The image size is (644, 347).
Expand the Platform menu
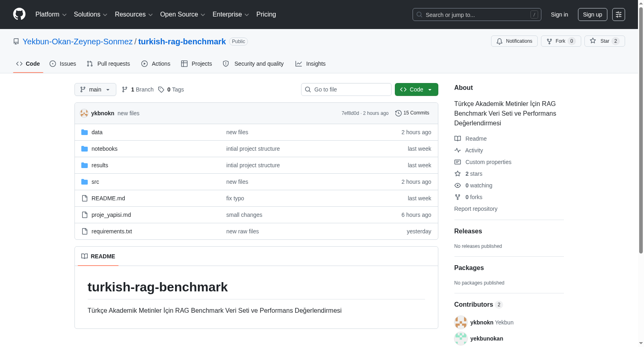51,15
